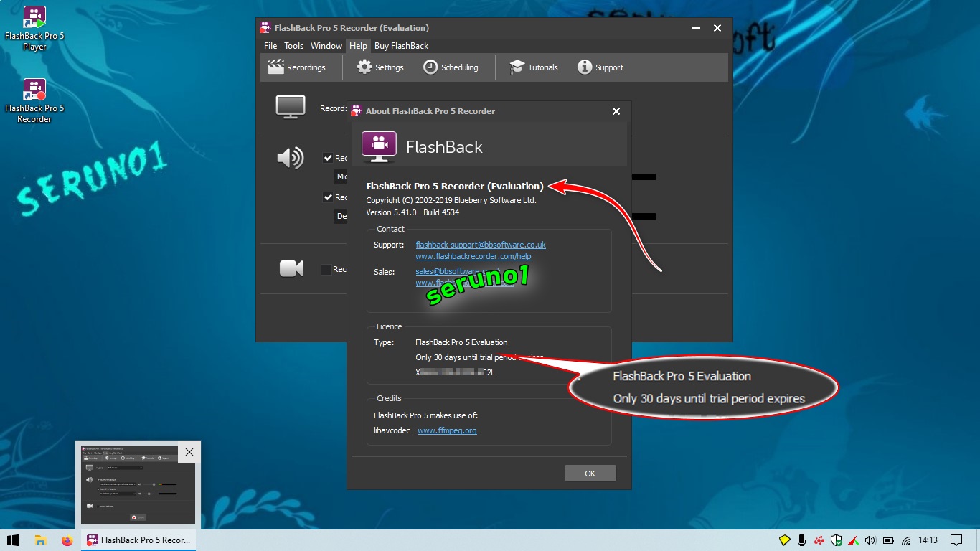This screenshot has height=551, width=980.
Task: Click the libavcodec credits text
Action: coord(392,430)
